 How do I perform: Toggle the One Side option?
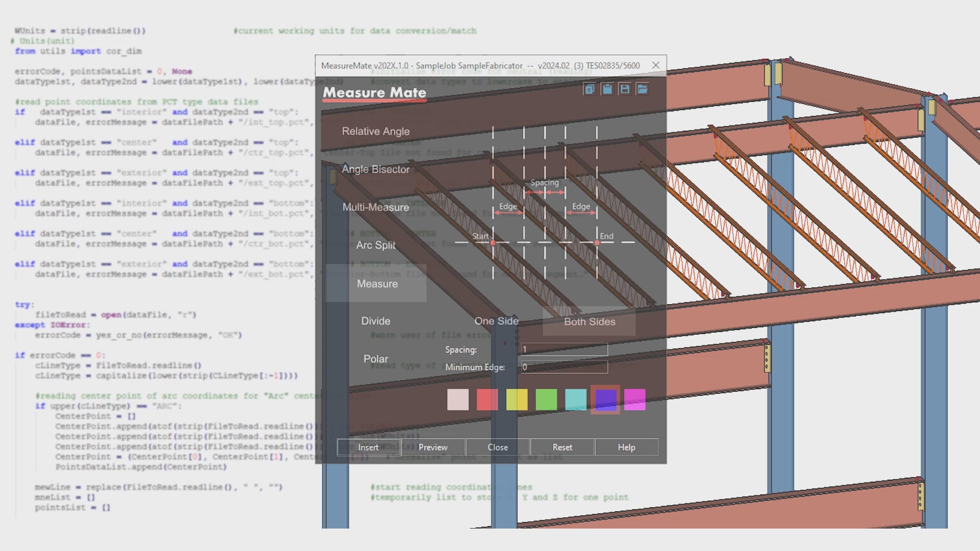point(496,321)
